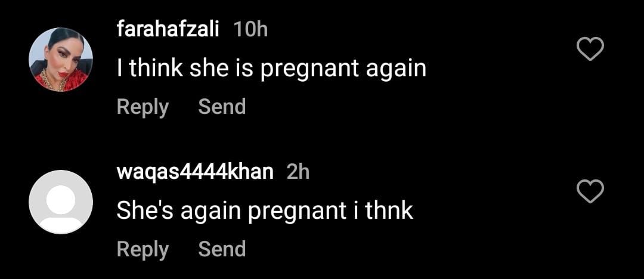Like farahafzali's comment with the heart icon
The width and height of the screenshot is (644, 279).
590,49
